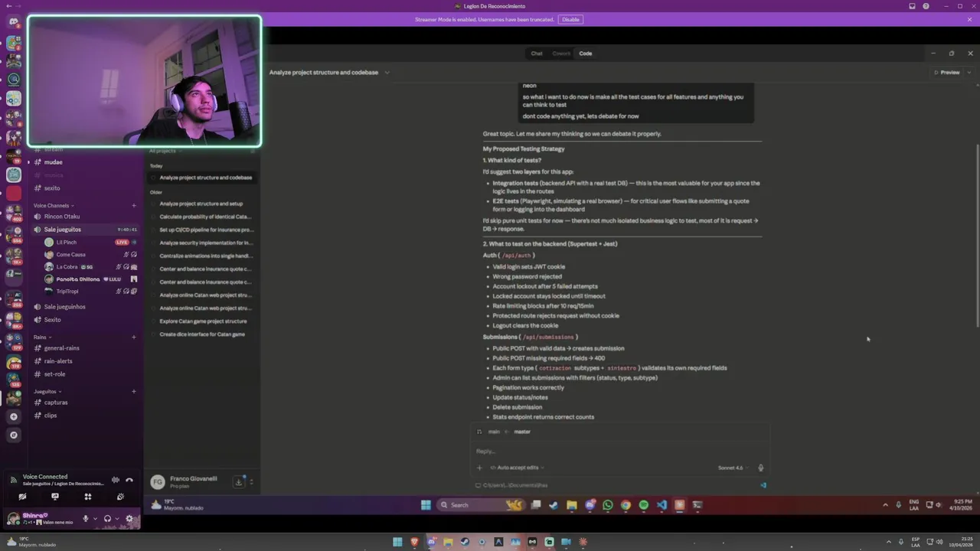Click the Reply input field

[620, 452]
